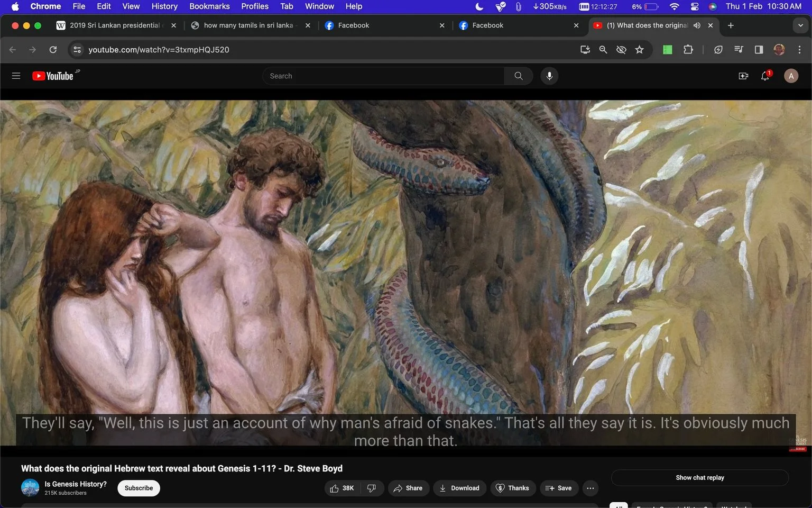
Task: Click into the YouTube Search field
Action: (x=383, y=76)
